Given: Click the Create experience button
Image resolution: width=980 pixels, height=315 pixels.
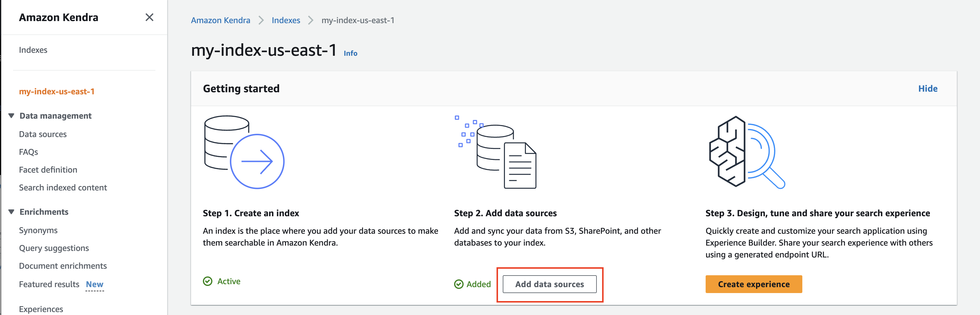Looking at the screenshot, I should 754,284.
